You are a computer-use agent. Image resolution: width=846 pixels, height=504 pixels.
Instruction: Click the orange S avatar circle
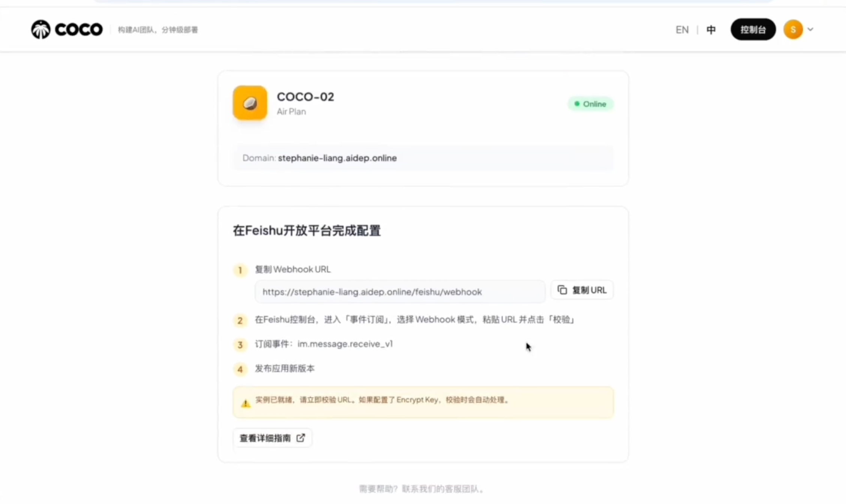click(x=793, y=29)
